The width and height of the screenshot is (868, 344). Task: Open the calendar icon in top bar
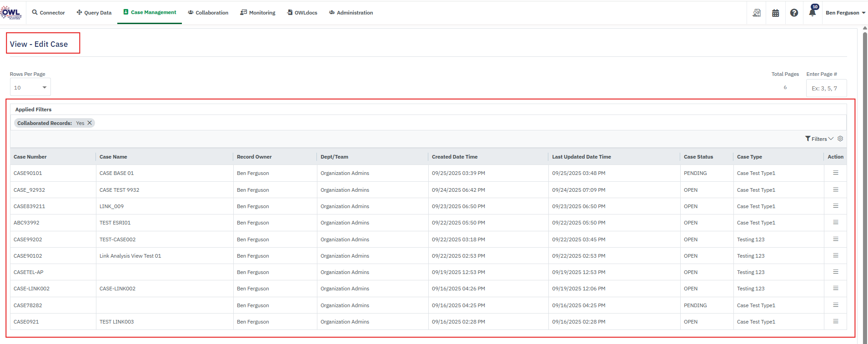(x=776, y=13)
